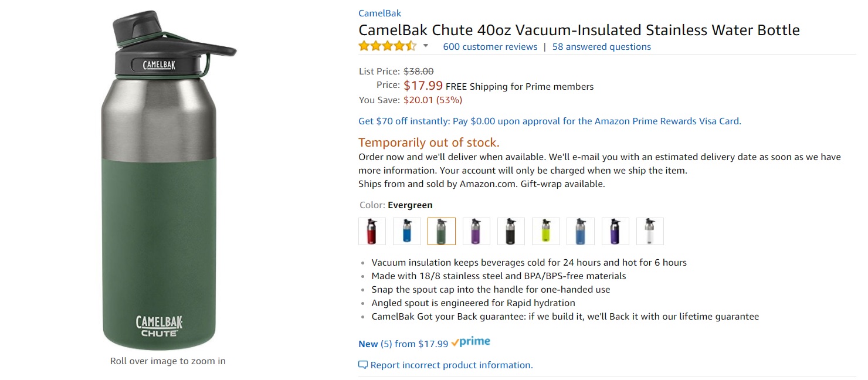
Task: Open the 58 answered questions link
Action: point(601,47)
